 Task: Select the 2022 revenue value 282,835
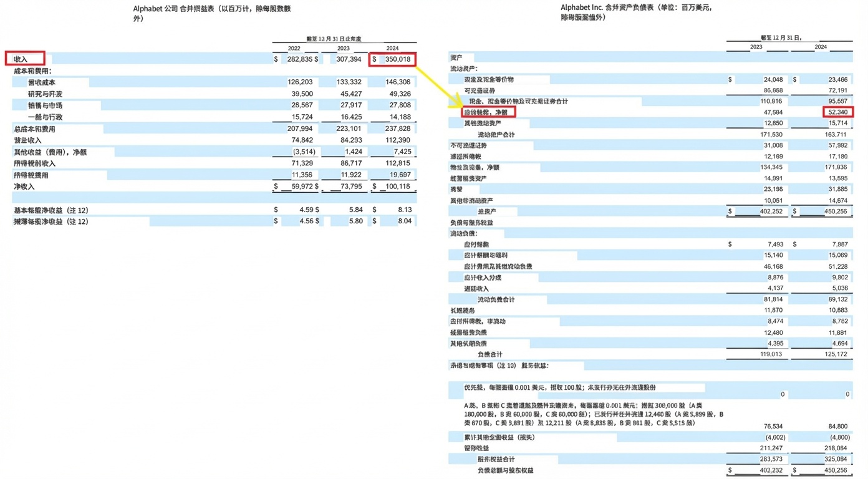pyautogui.click(x=298, y=59)
